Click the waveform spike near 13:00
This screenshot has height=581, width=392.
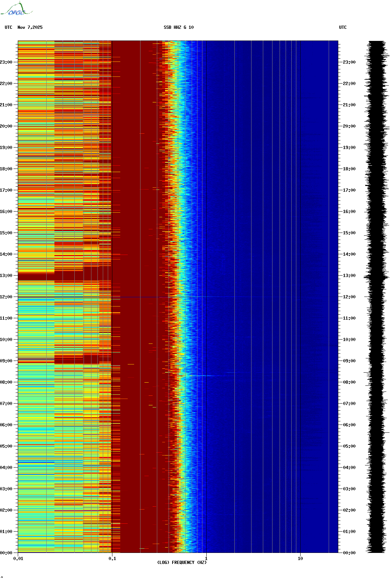(x=376, y=276)
